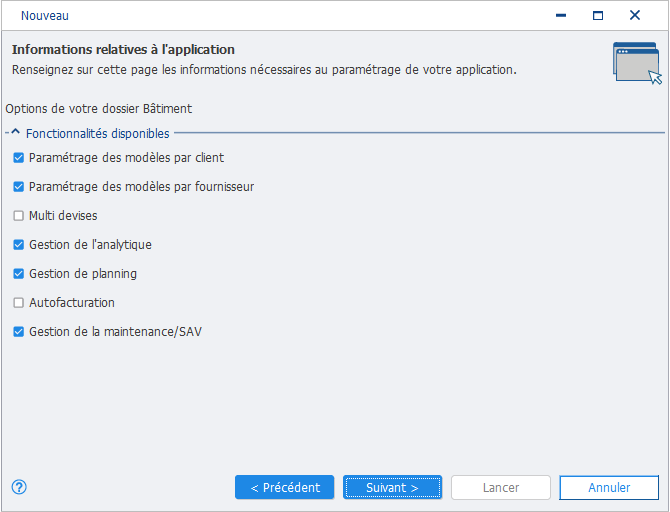Click the Fonctionnalités disponibles section title
The image size is (670, 512).
(x=98, y=134)
